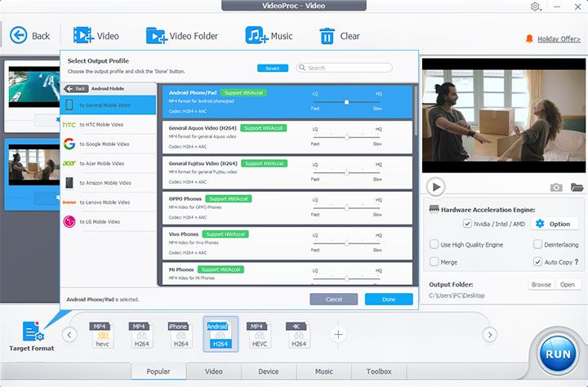The width and height of the screenshot is (588, 387).
Task: Select the dancing couple video thumbnail
Action: point(34,165)
